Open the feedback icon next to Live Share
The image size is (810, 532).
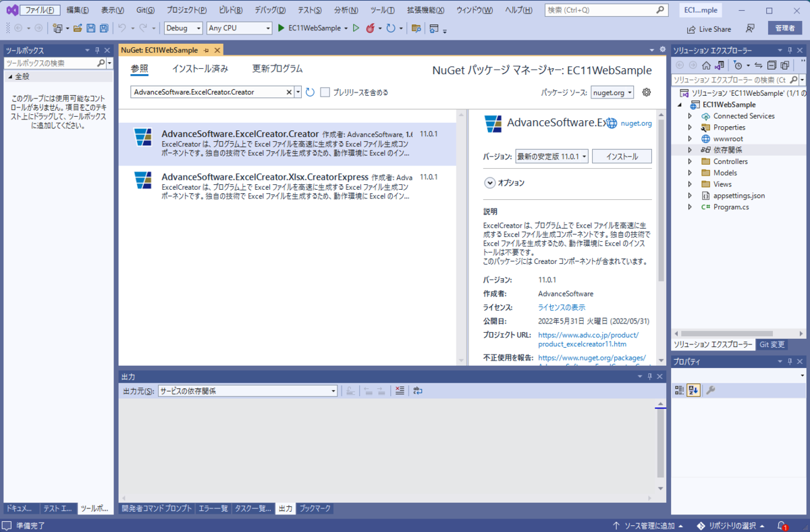click(749, 28)
